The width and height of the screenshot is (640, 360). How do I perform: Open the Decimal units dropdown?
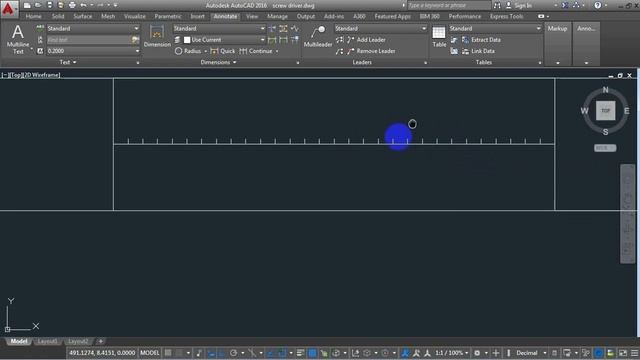531,353
